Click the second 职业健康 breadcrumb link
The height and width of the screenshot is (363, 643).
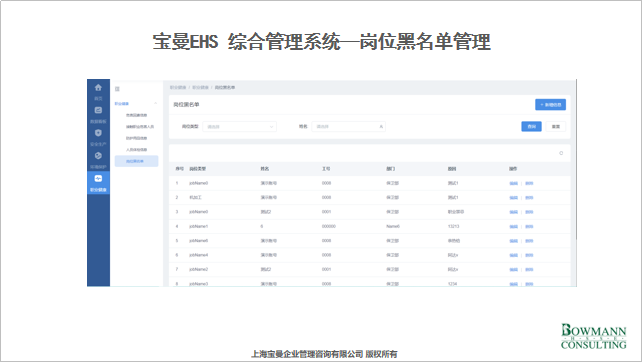pyautogui.click(x=201, y=87)
